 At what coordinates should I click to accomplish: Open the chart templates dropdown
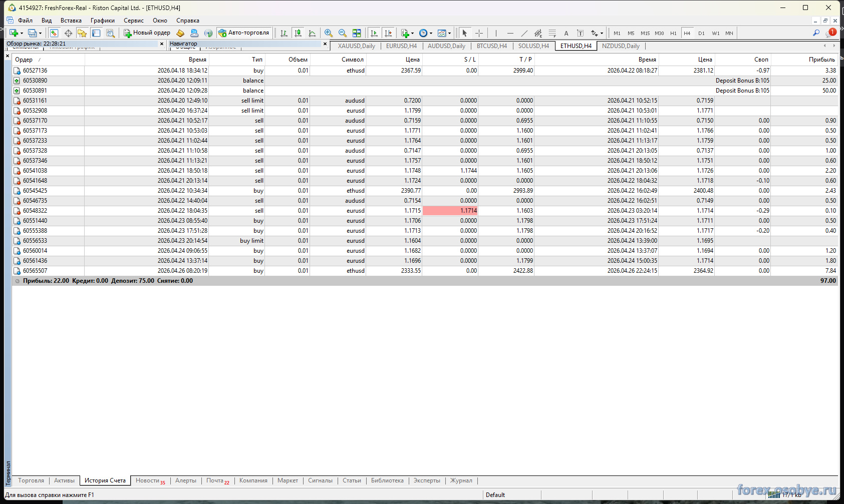(449, 34)
